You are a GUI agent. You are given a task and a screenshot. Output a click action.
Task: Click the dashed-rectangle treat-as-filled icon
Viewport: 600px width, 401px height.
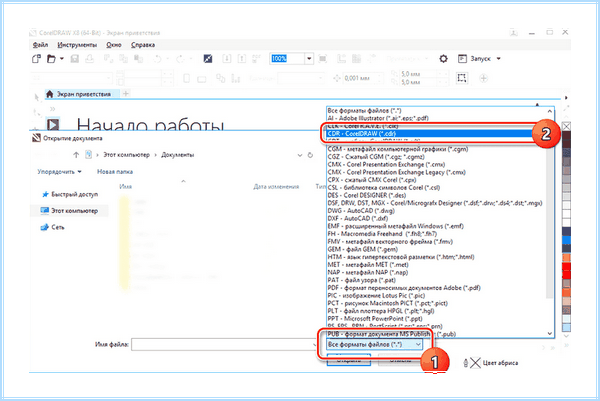click(x=462, y=78)
